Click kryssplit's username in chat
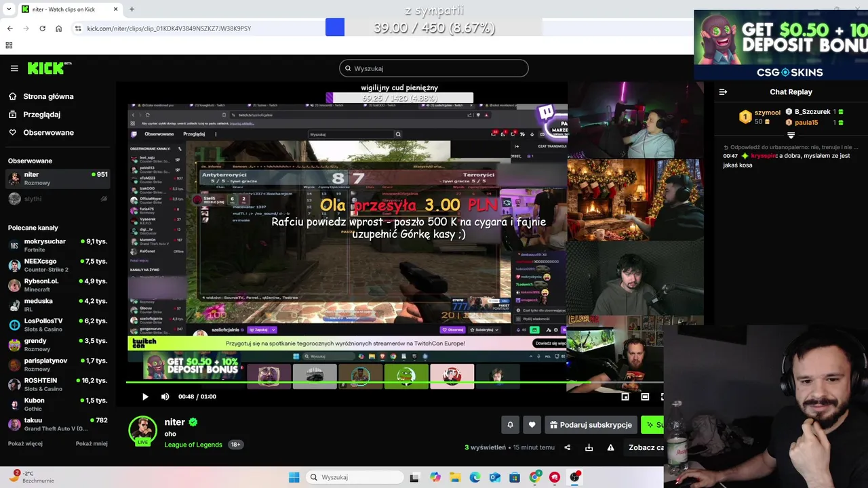The image size is (868, 488). (x=763, y=156)
